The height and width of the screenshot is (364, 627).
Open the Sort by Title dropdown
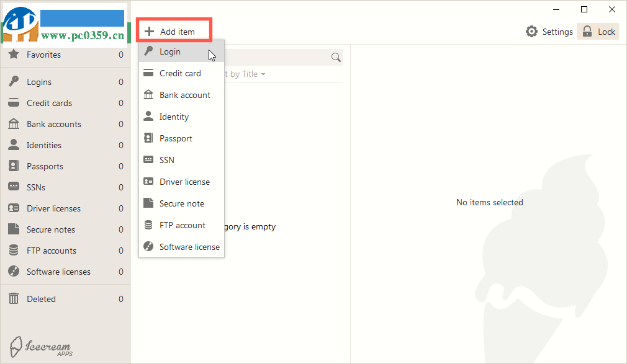coord(245,74)
